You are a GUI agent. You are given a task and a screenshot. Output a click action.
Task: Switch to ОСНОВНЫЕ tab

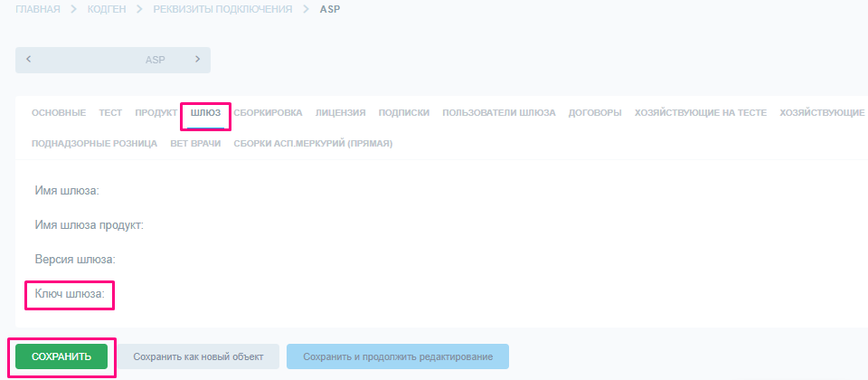[x=59, y=112]
